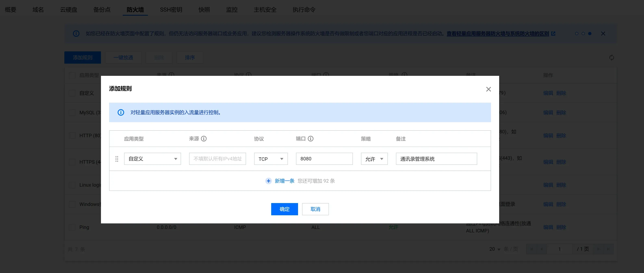644x273 pixels.
Task: Switch to the 域名 tab
Action: [38, 10]
